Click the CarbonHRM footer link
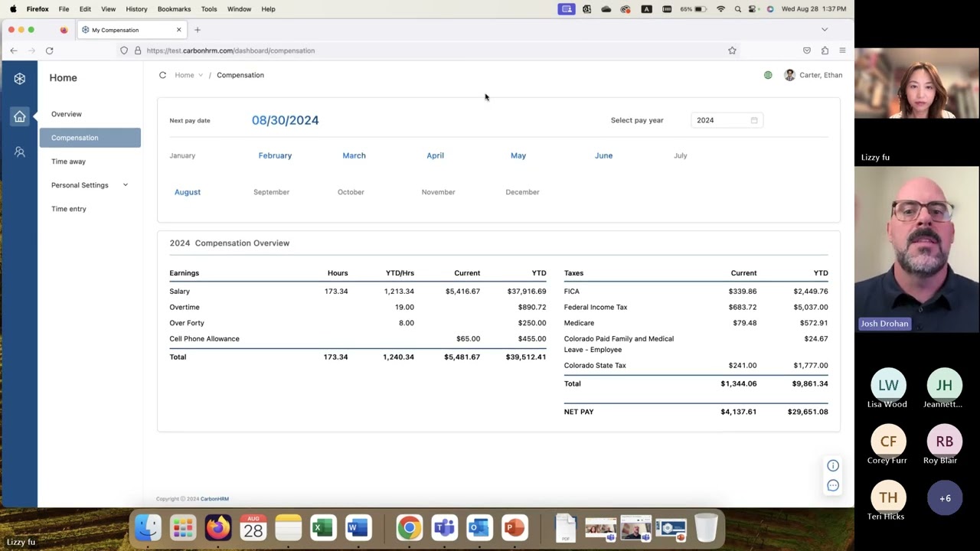This screenshot has height=551, width=980. tap(214, 499)
